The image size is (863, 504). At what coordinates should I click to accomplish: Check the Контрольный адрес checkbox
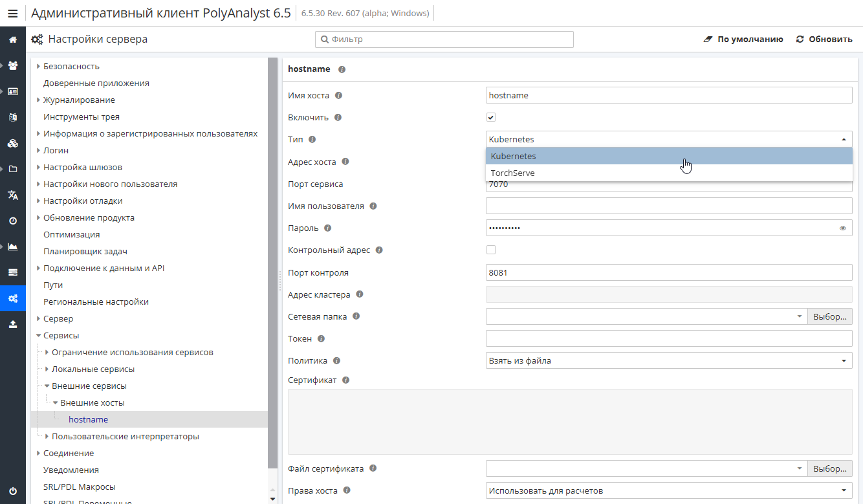[x=491, y=250]
